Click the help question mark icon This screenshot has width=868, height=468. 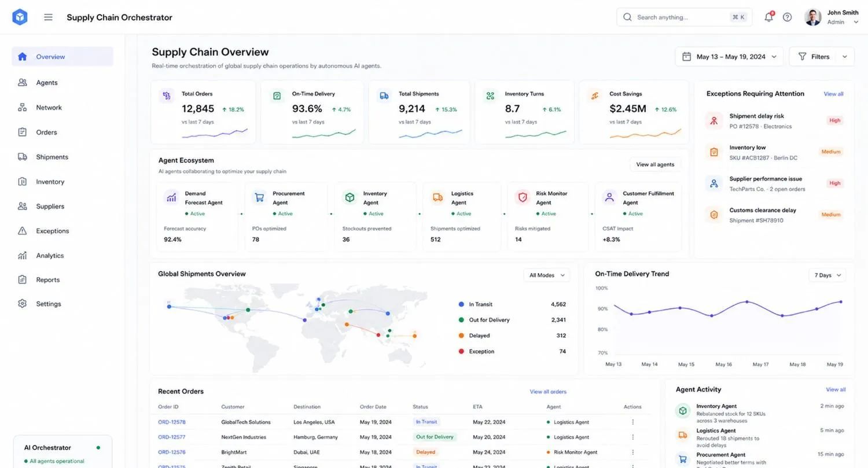click(787, 17)
